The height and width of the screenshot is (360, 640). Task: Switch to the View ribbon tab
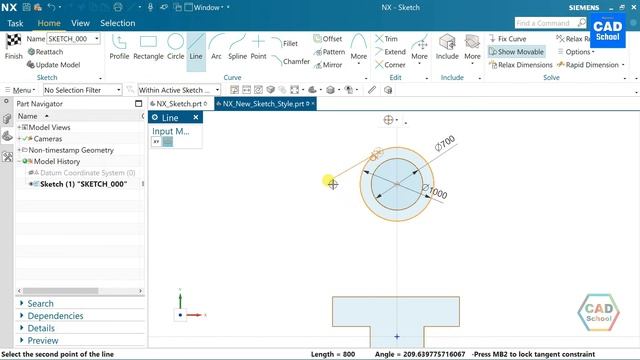point(80,23)
